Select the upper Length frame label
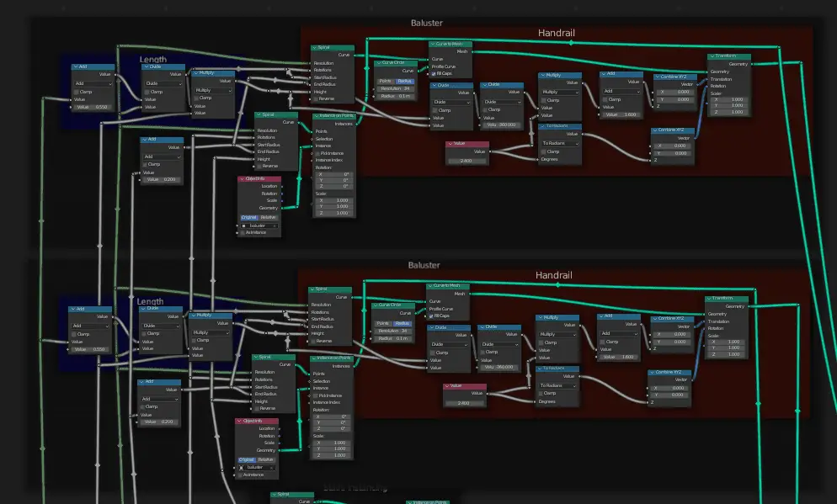This screenshot has width=837, height=504. 153,59
